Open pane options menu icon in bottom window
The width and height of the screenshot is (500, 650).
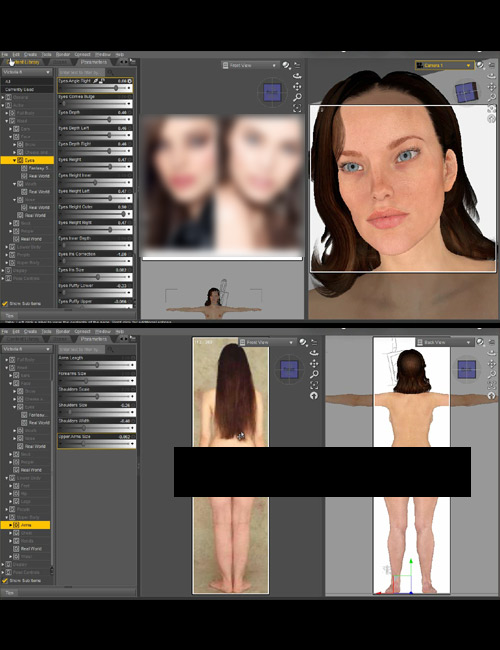pyautogui.click(x=132, y=338)
